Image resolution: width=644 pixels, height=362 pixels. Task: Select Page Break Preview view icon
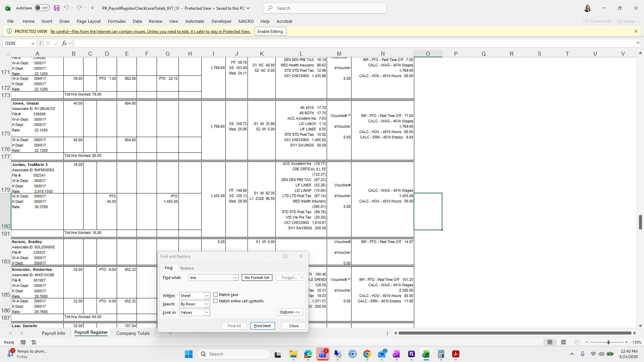coord(577,342)
